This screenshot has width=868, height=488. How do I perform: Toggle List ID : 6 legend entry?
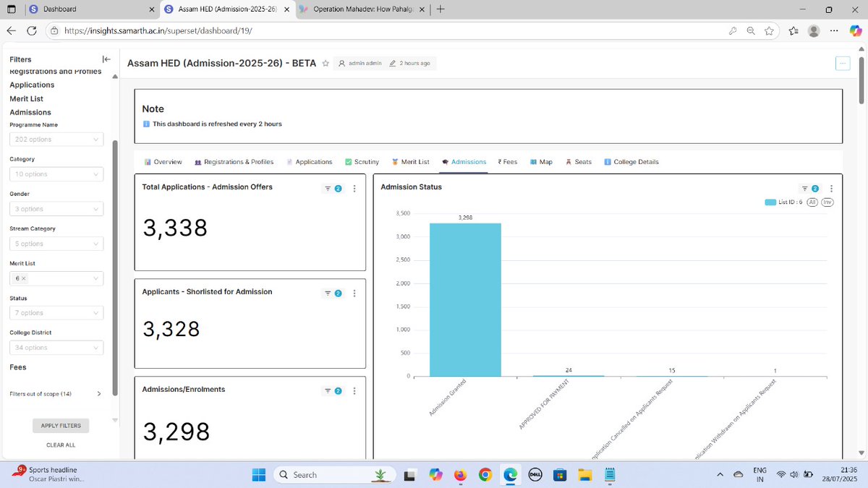point(783,202)
